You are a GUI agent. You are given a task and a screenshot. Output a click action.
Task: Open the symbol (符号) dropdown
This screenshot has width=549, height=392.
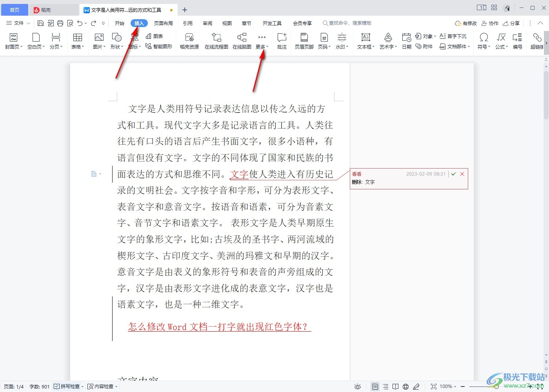coord(484,41)
